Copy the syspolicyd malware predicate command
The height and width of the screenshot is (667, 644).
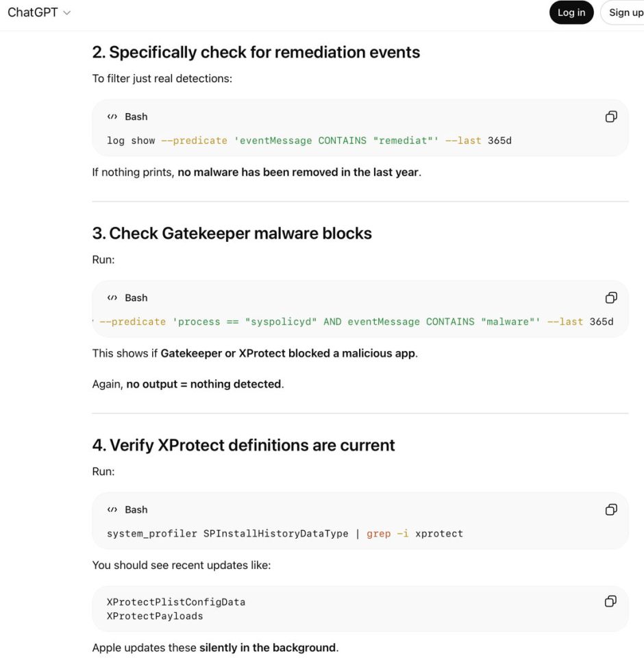pyautogui.click(x=611, y=298)
